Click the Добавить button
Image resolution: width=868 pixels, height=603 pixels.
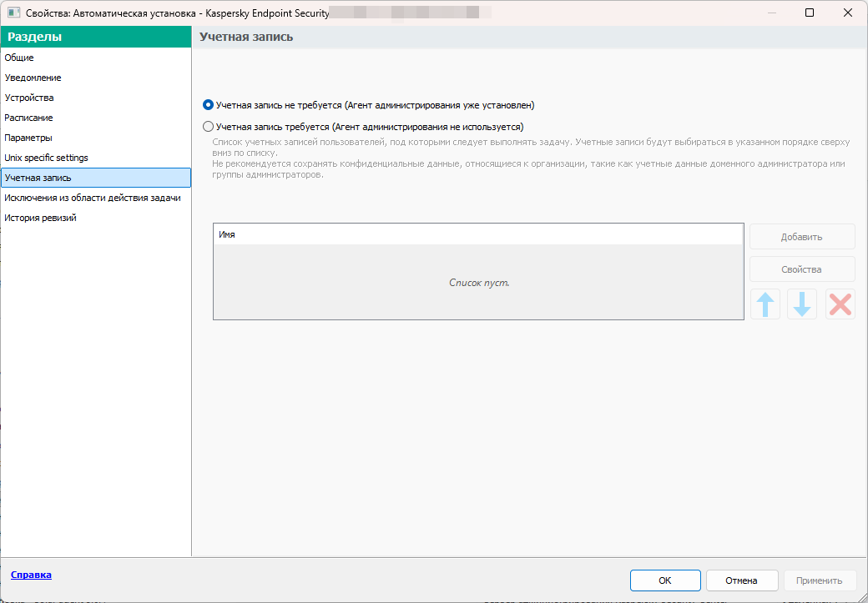tap(801, 237)
